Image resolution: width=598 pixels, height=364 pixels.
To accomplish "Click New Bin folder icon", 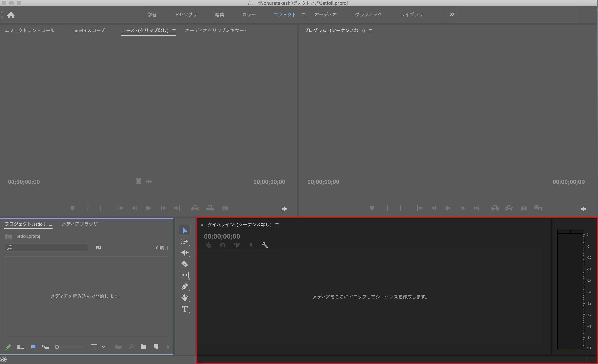I will pyautogui.click(x=143, y=347).
